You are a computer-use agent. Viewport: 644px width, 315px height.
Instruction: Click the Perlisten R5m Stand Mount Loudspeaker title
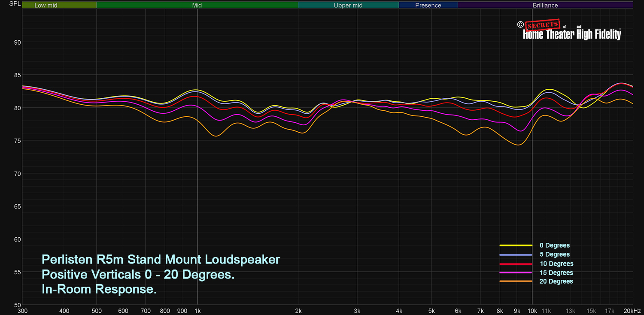pyautogui.click(x=161, y=260)
